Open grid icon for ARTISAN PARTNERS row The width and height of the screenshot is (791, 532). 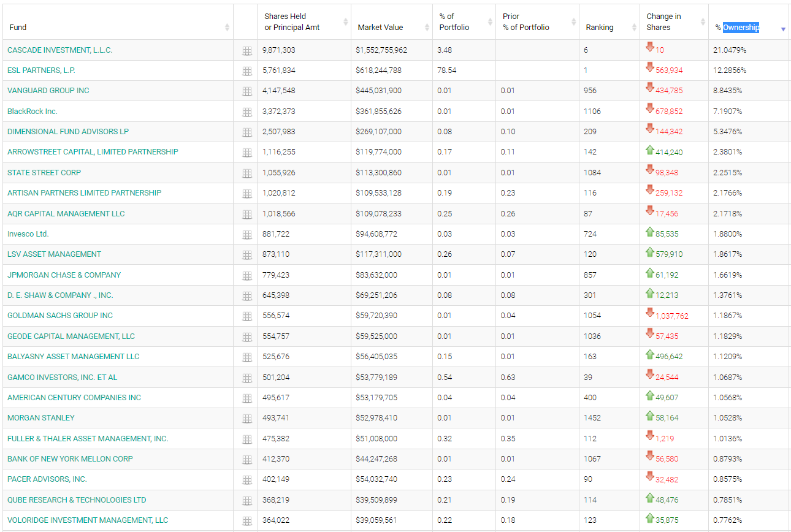point(247,194)
